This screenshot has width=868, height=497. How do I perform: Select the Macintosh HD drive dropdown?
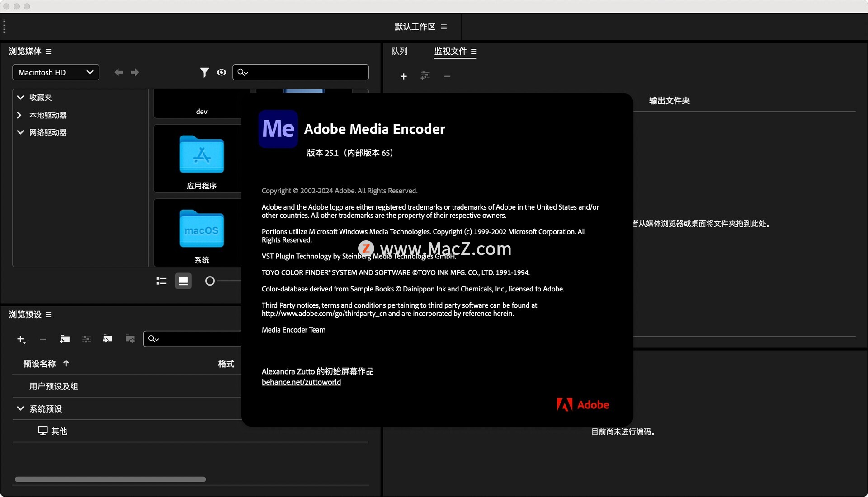point(56,72)
